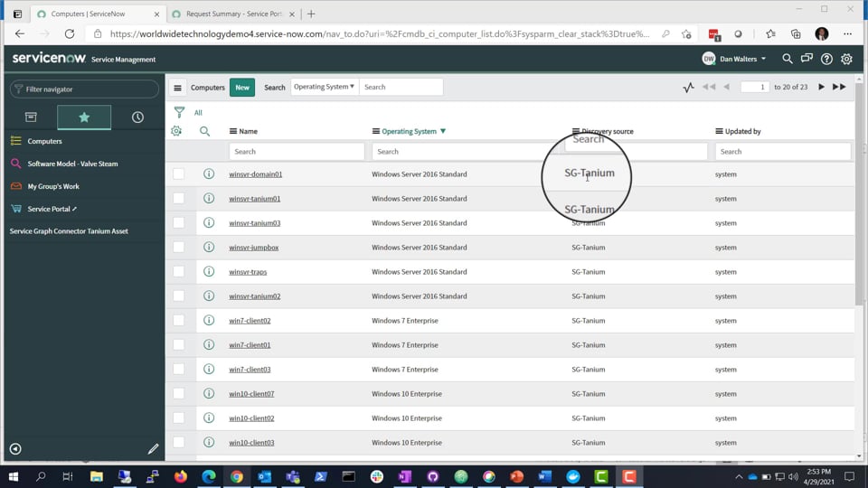Focus the Operating System column search field
The height and width of the screenshot is (488, 868).
(x=465, y=152)
